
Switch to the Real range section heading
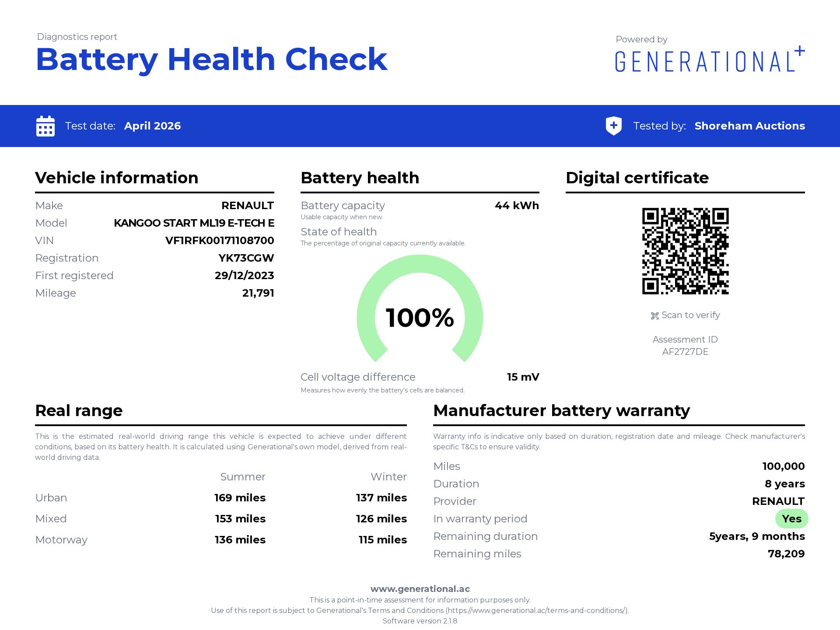pyautogui.click(x=79, y=410)
